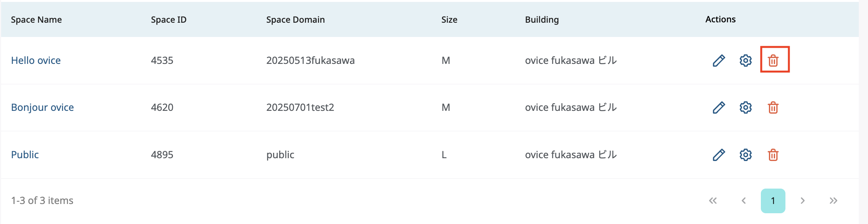Select page 1 in pagination
Viewport: 868px width, 224px height.
click(x=773, y=201)
